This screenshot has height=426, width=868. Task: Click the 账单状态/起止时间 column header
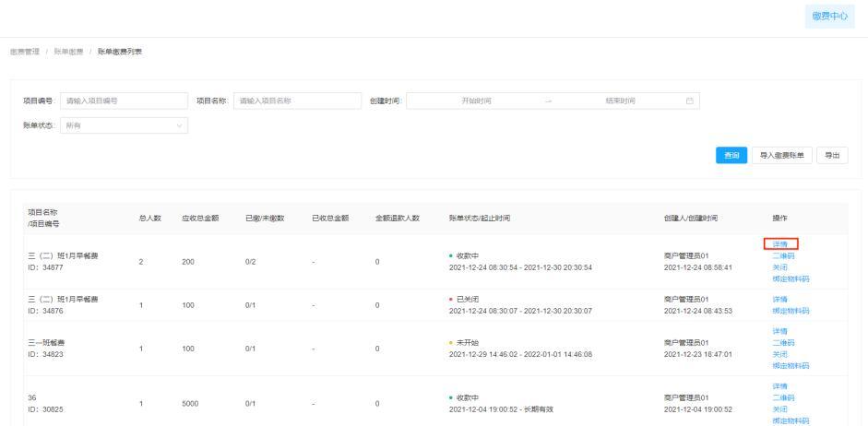(x=480, y=218)
